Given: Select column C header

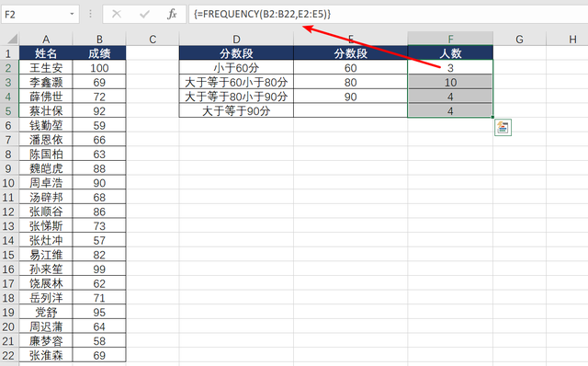Looking at the screenshot, I should click(153, 39).
